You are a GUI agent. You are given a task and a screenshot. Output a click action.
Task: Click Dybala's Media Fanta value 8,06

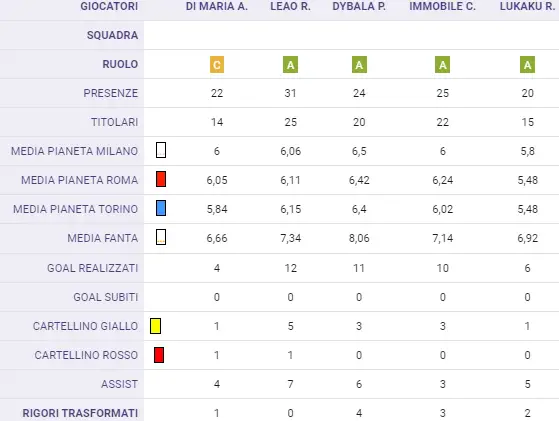click(x=359, y=238)
